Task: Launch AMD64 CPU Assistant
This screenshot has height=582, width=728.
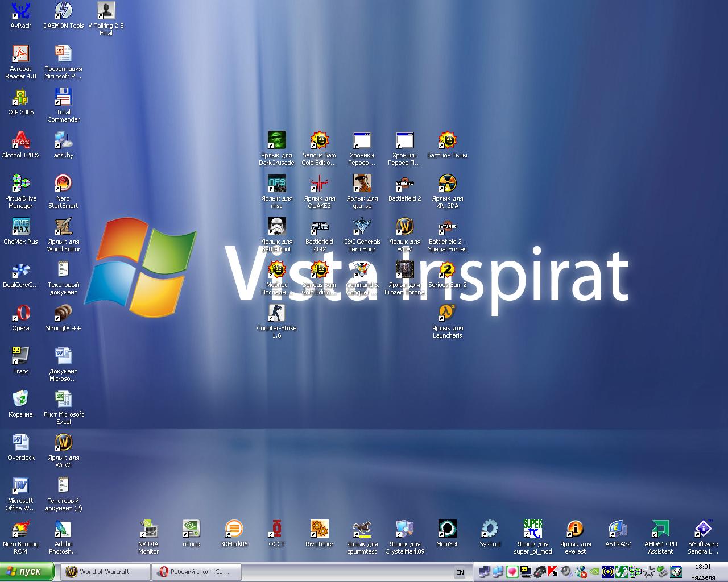Action: pyautogui.click(x=660, y=529)
